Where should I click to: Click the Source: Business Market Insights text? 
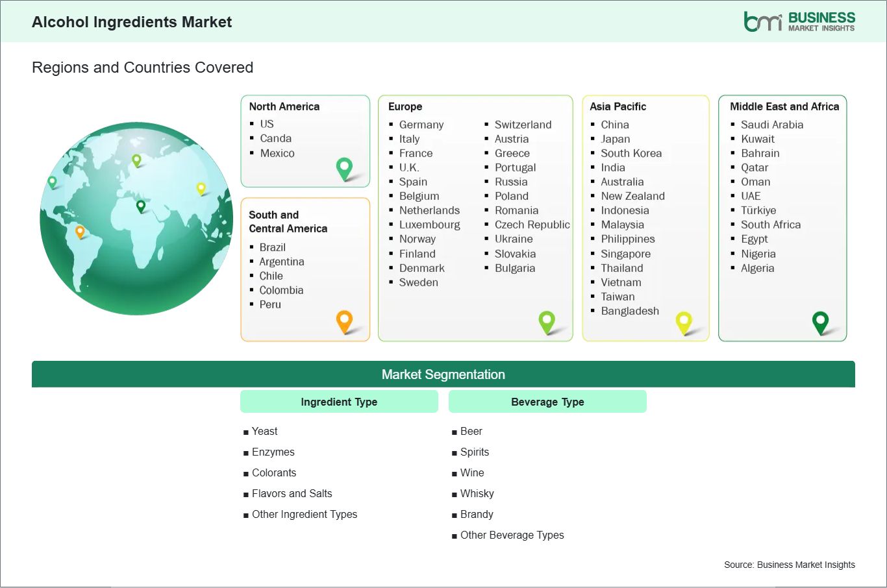[789, 565]
